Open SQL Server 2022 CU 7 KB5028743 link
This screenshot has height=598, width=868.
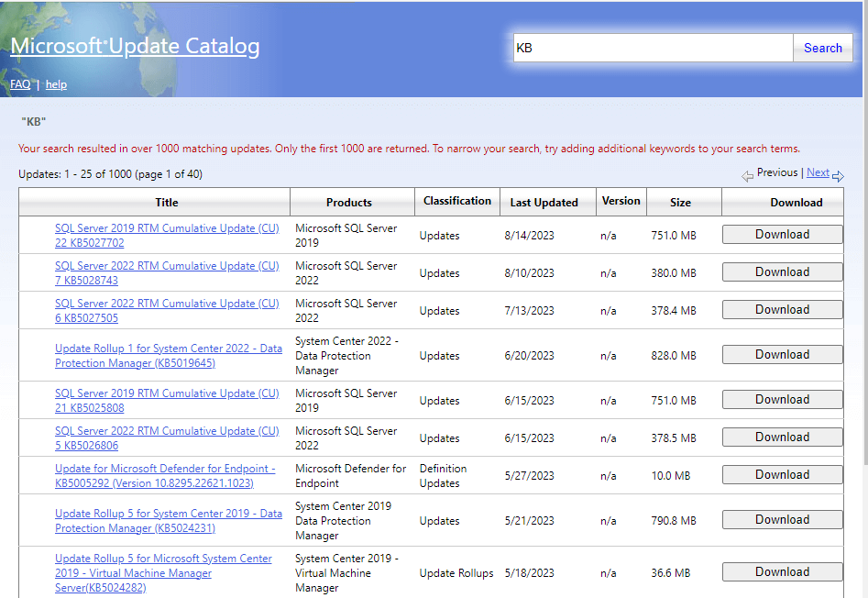pos(167,273)
